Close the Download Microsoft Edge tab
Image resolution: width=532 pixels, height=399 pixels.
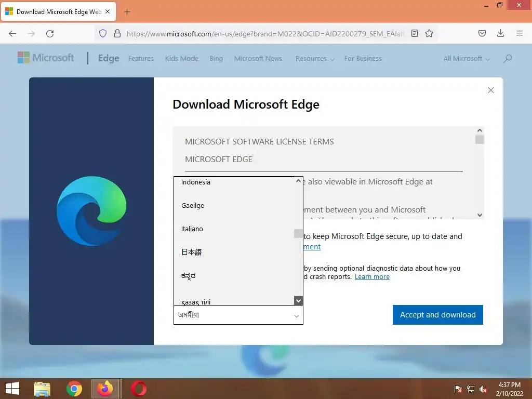108,11
